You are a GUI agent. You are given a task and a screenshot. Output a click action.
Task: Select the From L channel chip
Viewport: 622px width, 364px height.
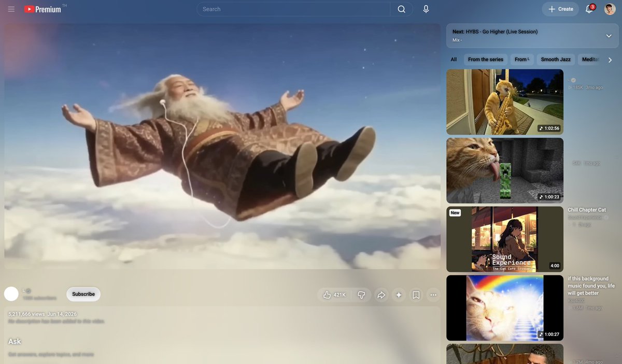[x=522, y=60]
